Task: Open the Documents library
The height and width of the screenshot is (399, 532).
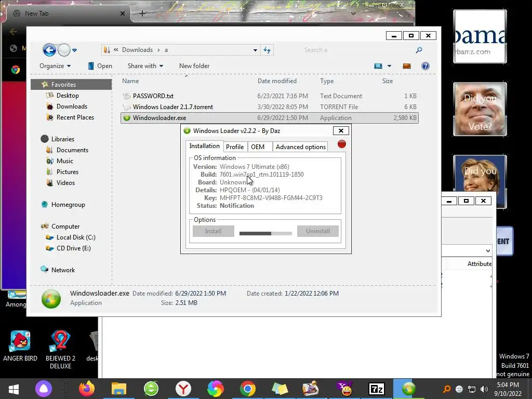Action: [x=72, y=150]
